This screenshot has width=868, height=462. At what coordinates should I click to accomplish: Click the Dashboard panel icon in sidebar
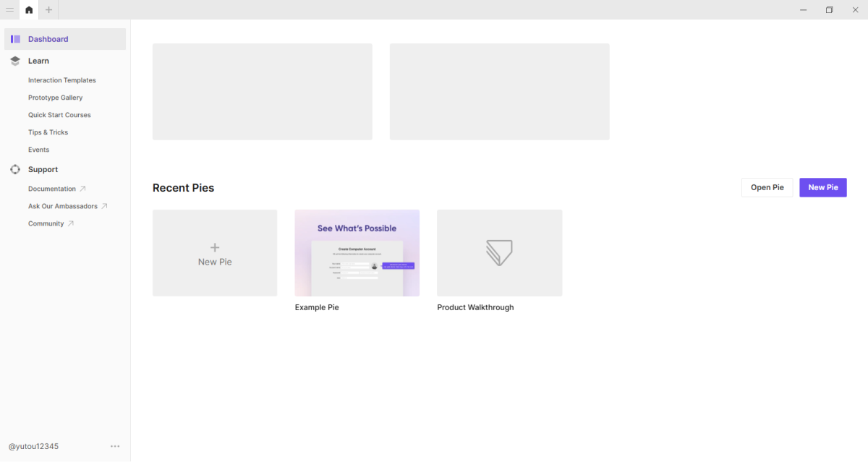[15, 39]
